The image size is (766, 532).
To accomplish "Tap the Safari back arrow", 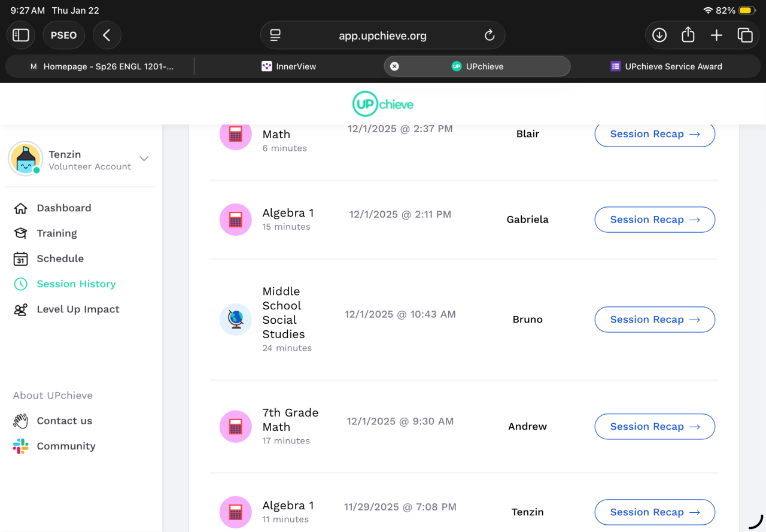I will (x=107, y=35).
